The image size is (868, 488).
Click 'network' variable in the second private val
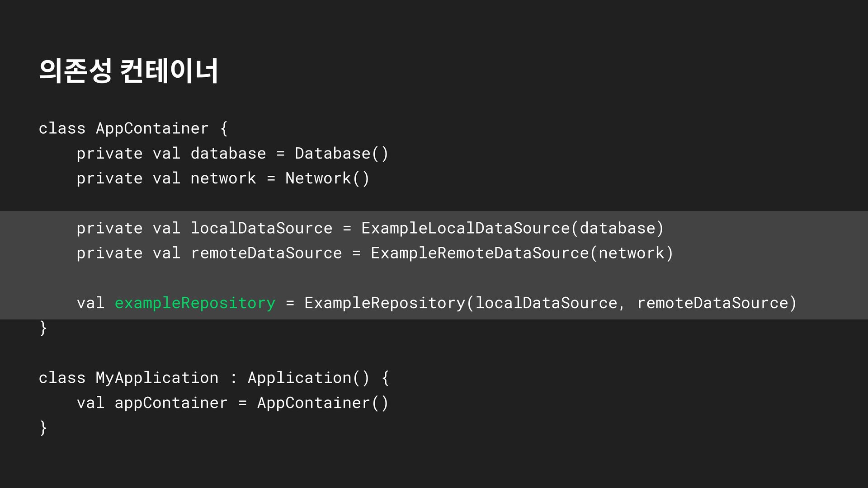pyautogui.click(x=223, y=178)
